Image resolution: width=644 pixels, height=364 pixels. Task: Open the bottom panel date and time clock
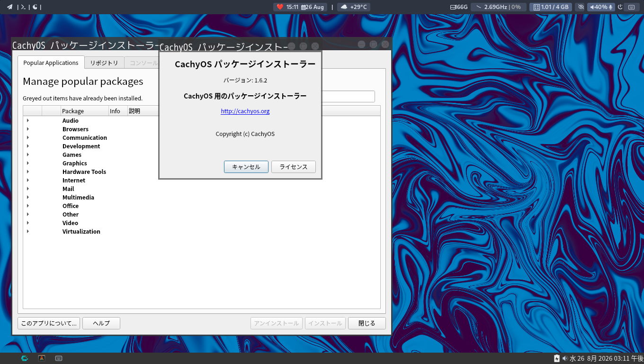click(607, 358)
